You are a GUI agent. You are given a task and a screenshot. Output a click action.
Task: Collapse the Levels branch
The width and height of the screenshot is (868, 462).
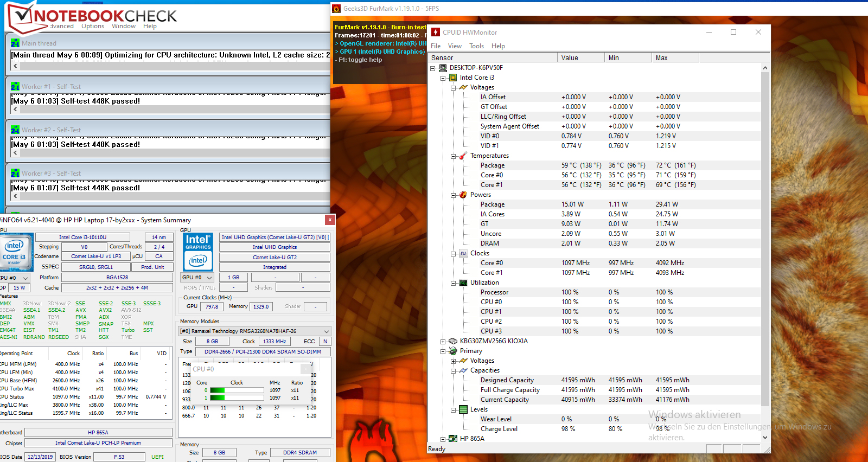[454, 410]
